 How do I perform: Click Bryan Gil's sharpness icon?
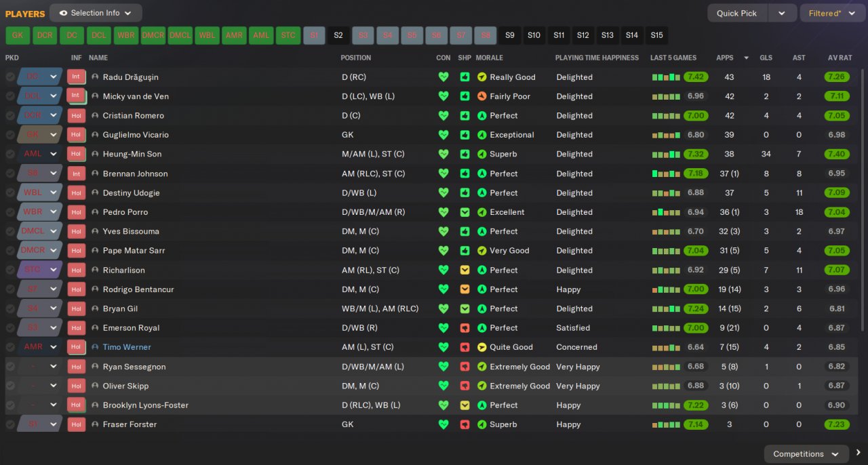[465, 308]
